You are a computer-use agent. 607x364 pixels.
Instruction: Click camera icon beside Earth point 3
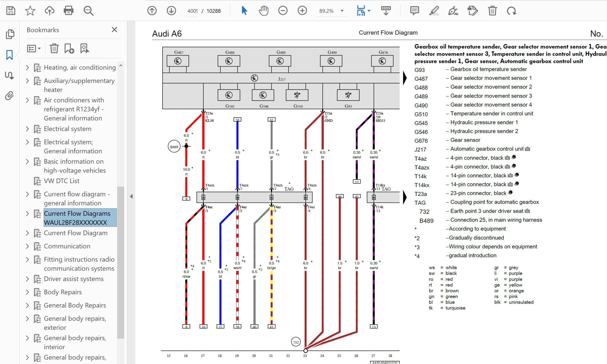[x=527, y=211]
